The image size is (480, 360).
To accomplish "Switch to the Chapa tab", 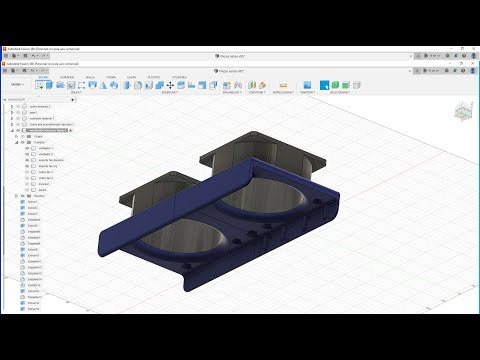I will coord(131,77).
